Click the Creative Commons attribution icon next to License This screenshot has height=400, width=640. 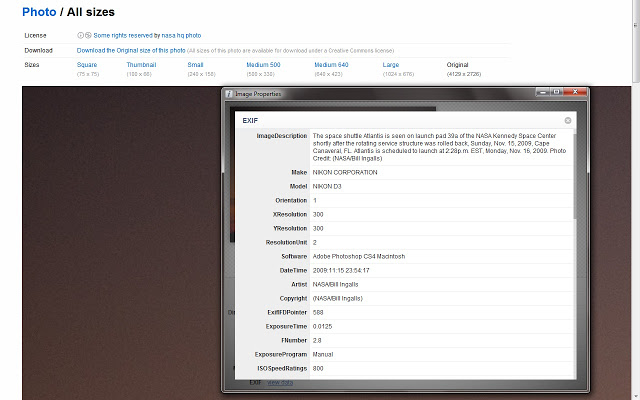coord(80,36)
